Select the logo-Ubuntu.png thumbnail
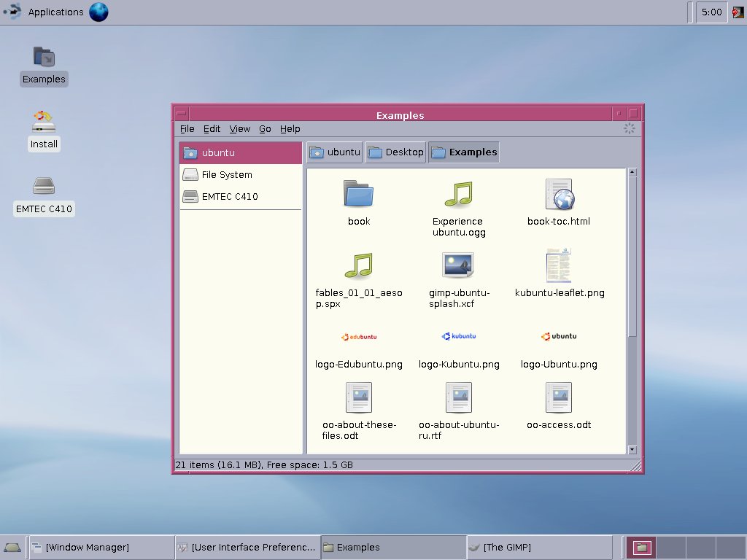 click(559, 336)
